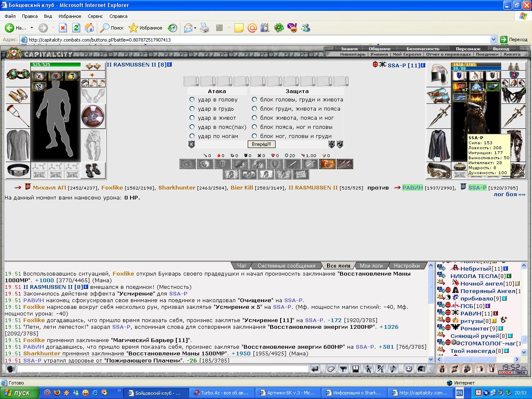Click the round shield item on left character

(93, 116)
